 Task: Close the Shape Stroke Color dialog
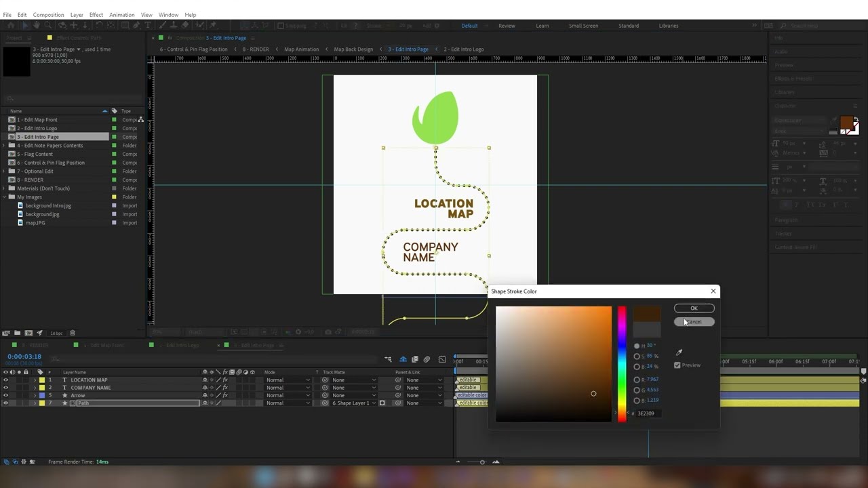click(713, 291)
